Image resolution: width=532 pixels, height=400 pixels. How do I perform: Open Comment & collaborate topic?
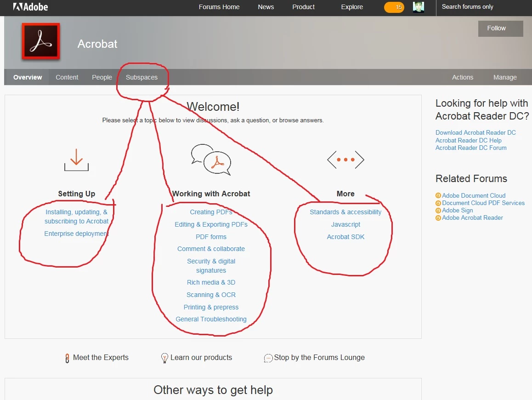click(211, 249)
